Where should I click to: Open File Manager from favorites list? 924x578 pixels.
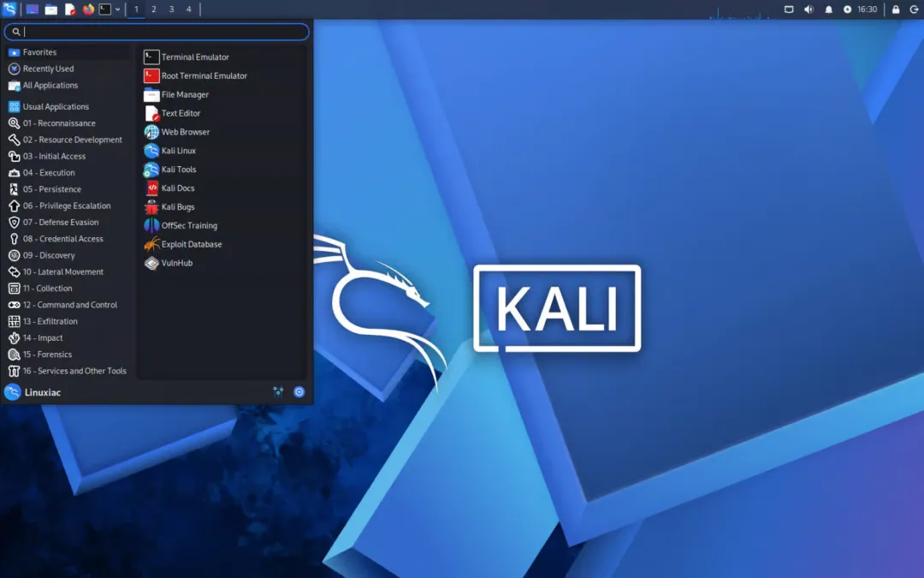click(222, 94)
